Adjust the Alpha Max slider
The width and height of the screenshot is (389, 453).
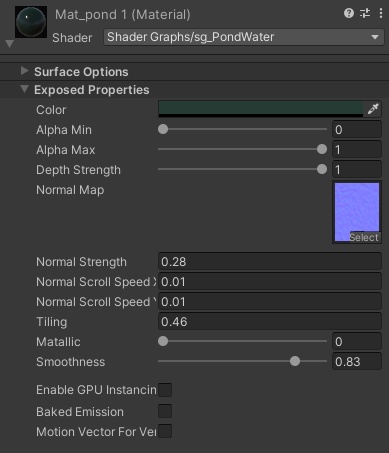242,149
